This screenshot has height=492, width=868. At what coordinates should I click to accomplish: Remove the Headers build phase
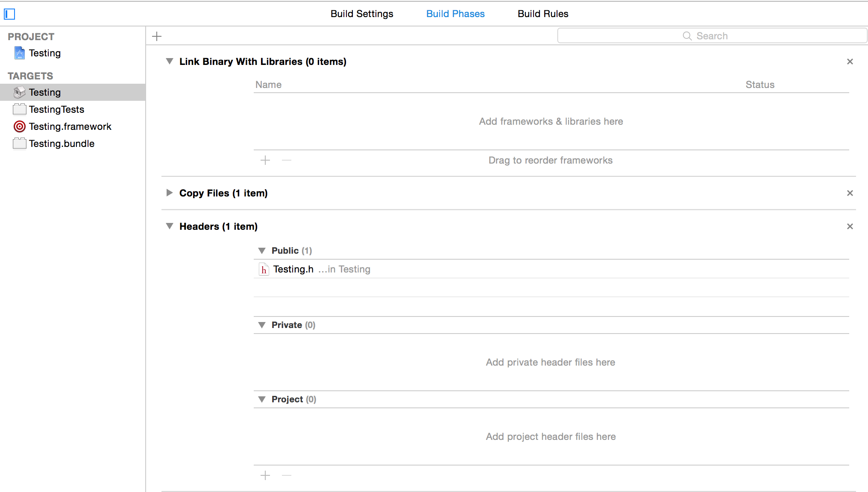(850, 226)
